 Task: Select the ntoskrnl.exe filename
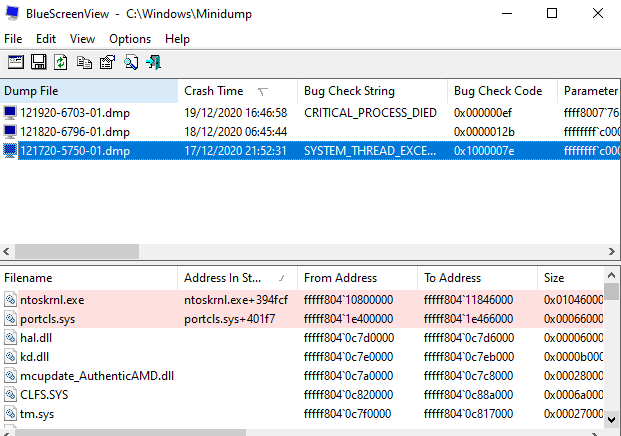pos(52,300)
